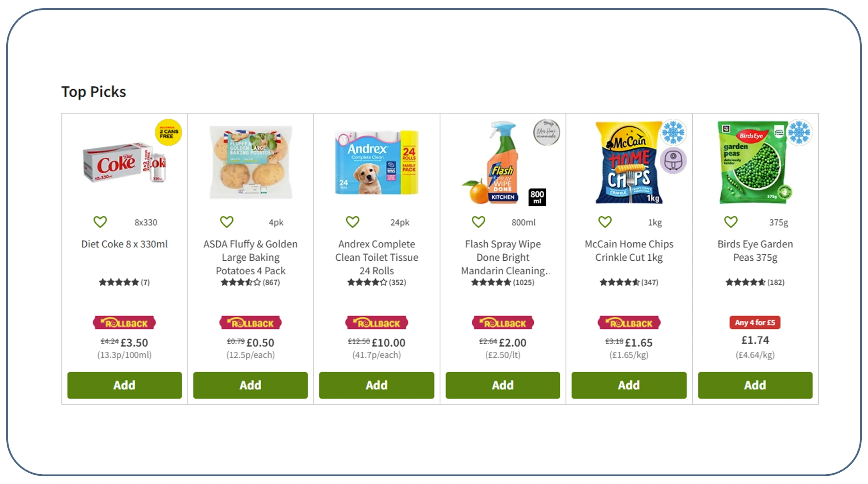Open the Flash Spray Wipe Done product link

click(x=503, y=257)
